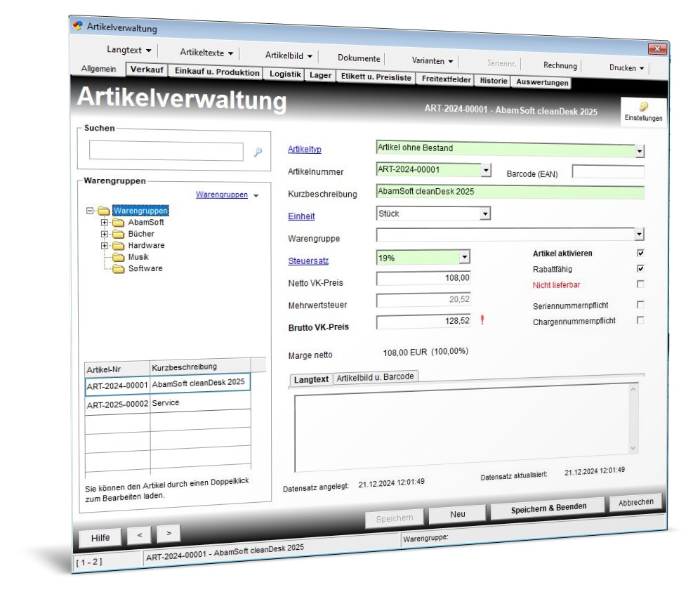Click the Einheit link
The height and width of the screenshot is (592, 700).
[x=301, y=216]
